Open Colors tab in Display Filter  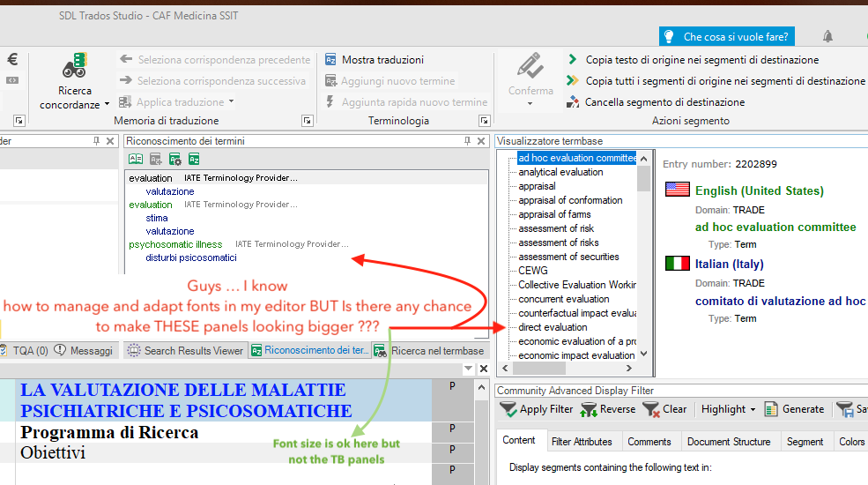tap(851, 442)
